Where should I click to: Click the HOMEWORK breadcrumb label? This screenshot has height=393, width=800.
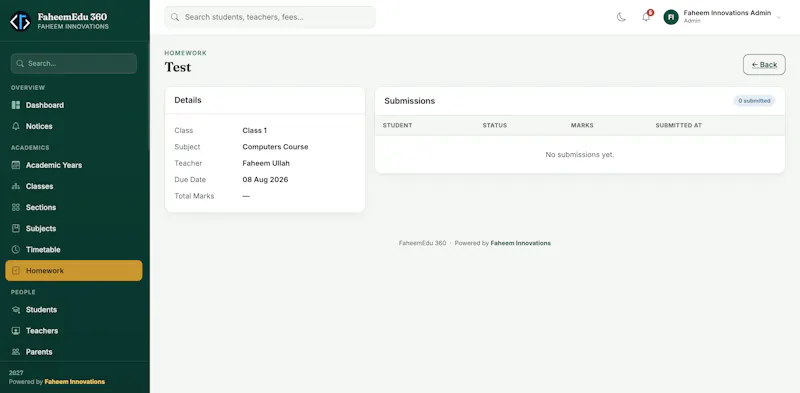(x=186, y=53)
